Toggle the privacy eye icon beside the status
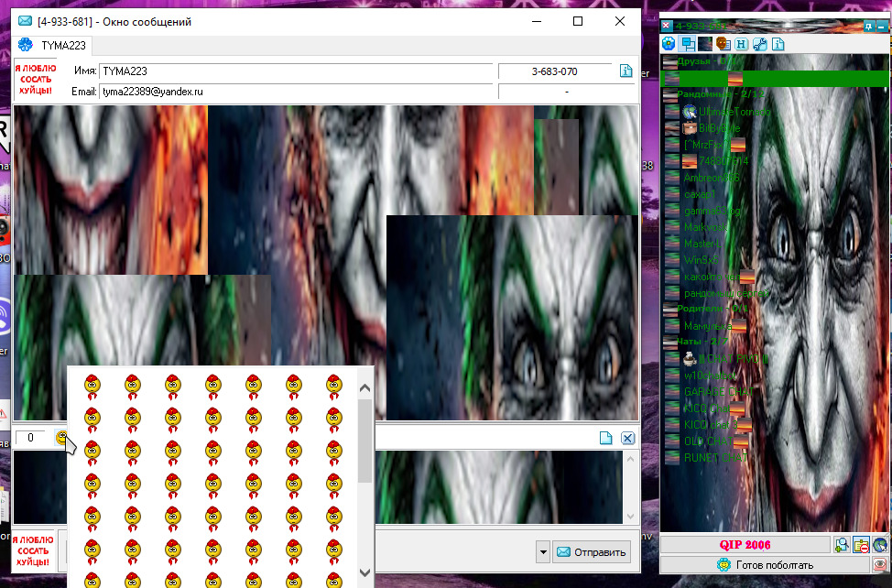Viewport: 892px width, 588px height. click(880, 564)
